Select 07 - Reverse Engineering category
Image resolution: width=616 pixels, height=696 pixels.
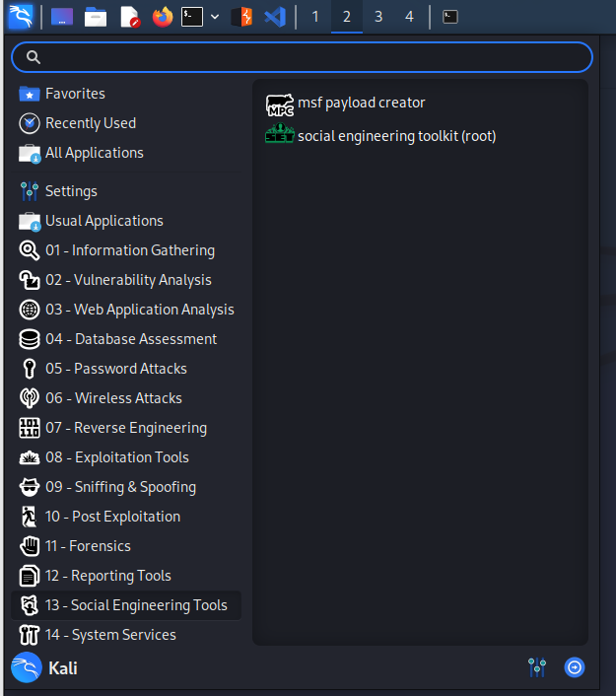tap(126, 428)
